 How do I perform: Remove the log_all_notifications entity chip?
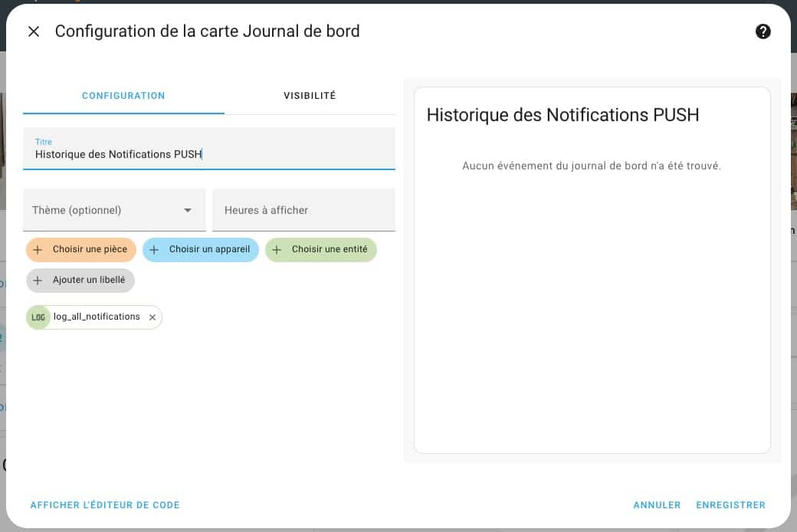(x=153, y=317)
